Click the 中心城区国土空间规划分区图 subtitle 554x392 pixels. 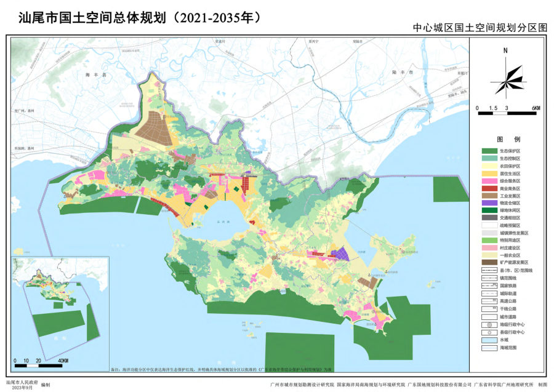[x=480, y=28]
